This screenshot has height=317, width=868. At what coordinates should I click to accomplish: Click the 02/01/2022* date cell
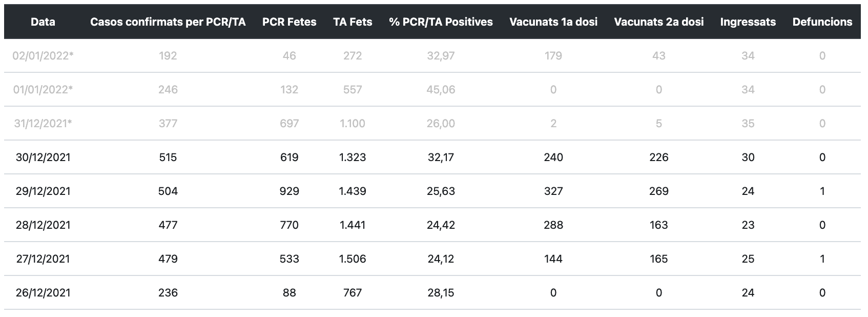click(43, 55)
